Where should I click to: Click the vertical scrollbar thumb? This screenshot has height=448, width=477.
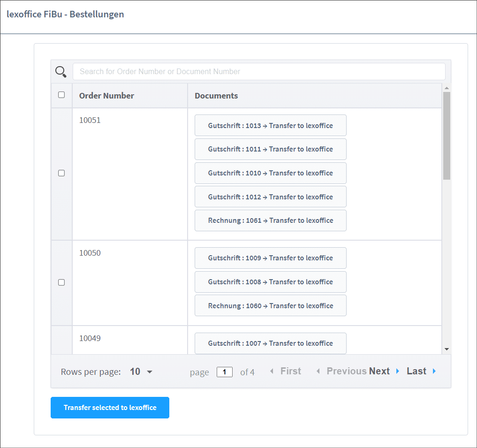point(447,136)
